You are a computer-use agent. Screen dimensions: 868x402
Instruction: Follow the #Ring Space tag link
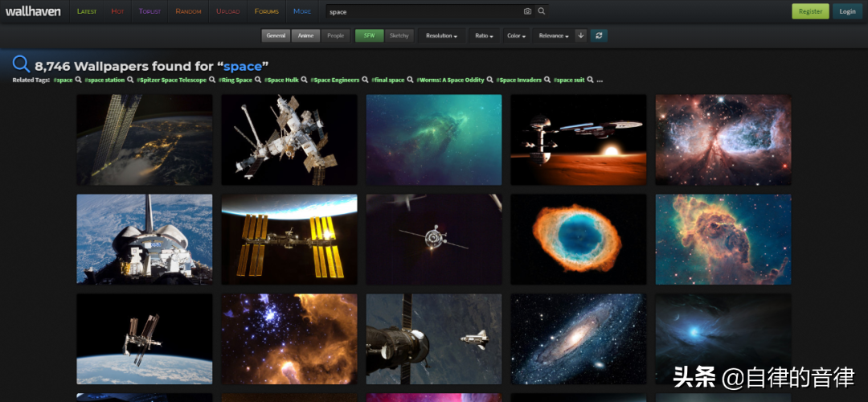click(235, 80)
